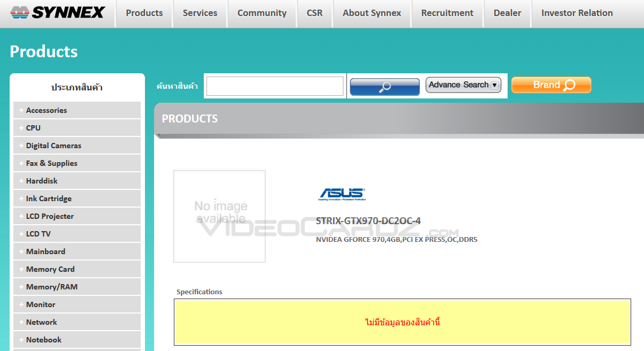Click the NVIDEA GFORCE 970 description text

click(x=396, y=240)
